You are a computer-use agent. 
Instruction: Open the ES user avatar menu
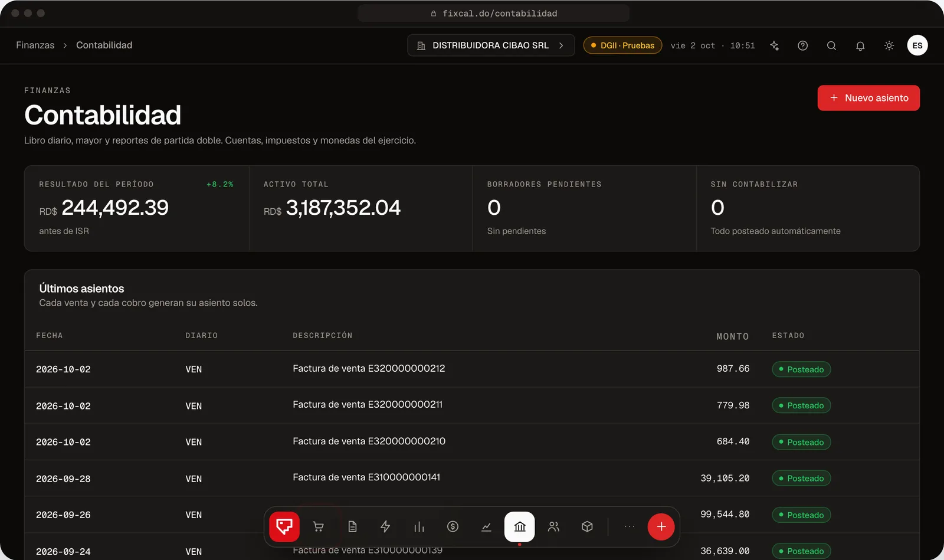coord(917,45)
